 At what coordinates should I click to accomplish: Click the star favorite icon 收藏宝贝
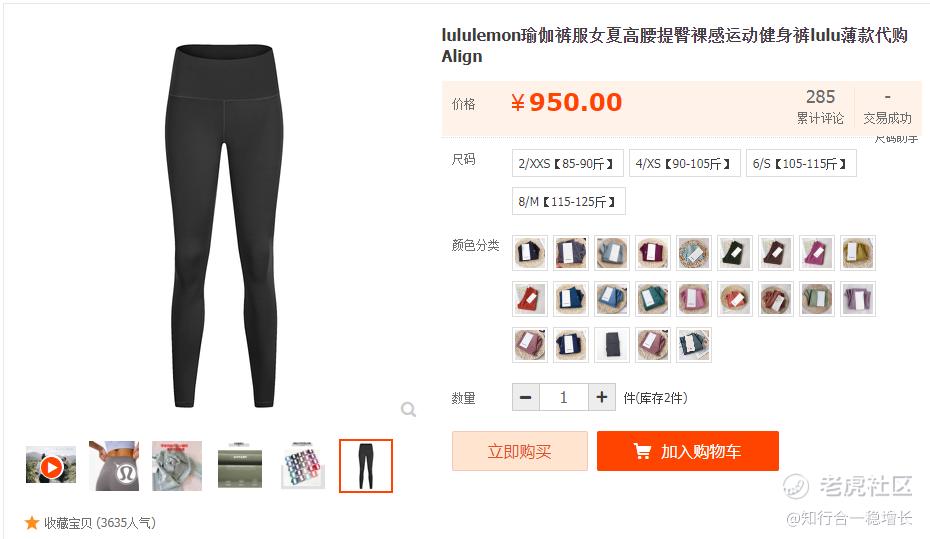[31, 522]
